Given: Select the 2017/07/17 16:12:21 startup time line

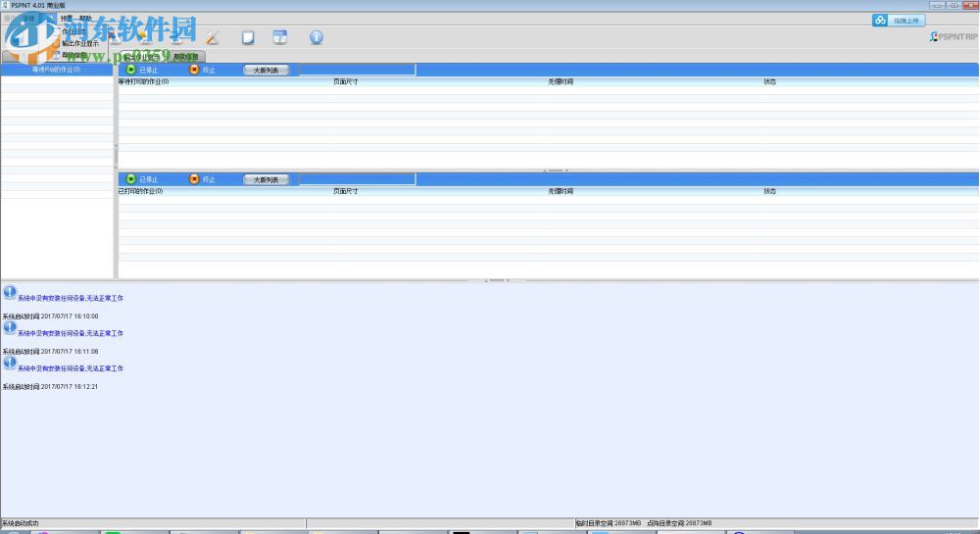Looking at the screenshot, I should [x=50, y=387].
